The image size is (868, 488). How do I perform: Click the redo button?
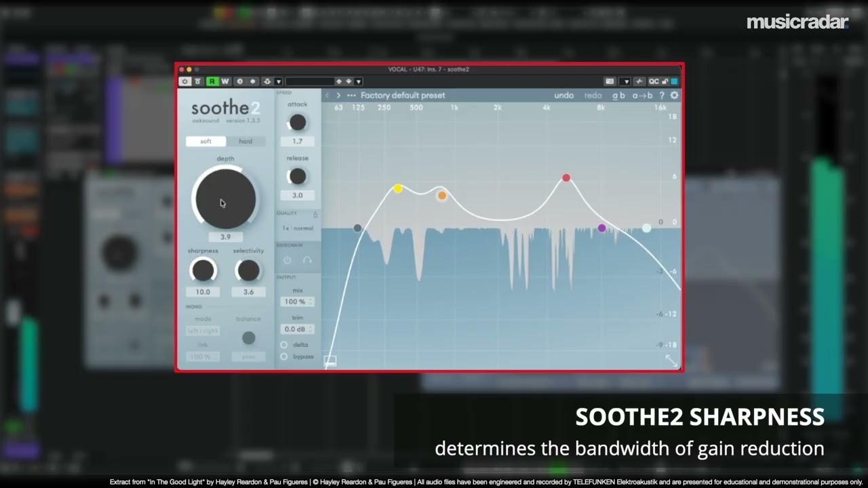point(593,96)
